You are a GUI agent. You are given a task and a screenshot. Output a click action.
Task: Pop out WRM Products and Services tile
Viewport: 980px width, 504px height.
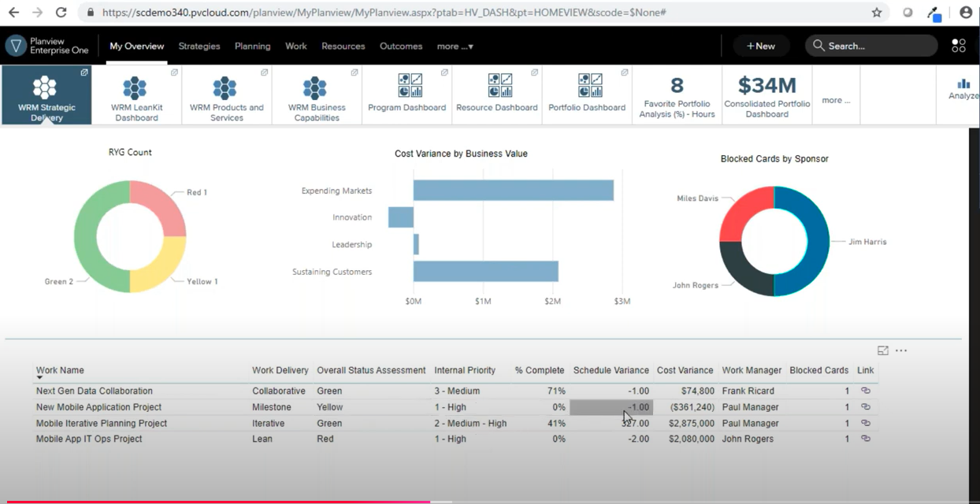(x=265, y=72)
